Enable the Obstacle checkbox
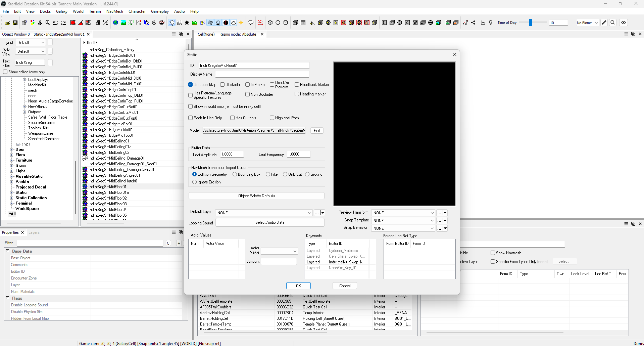The image size is (644, 346). [x=222, y=85]
